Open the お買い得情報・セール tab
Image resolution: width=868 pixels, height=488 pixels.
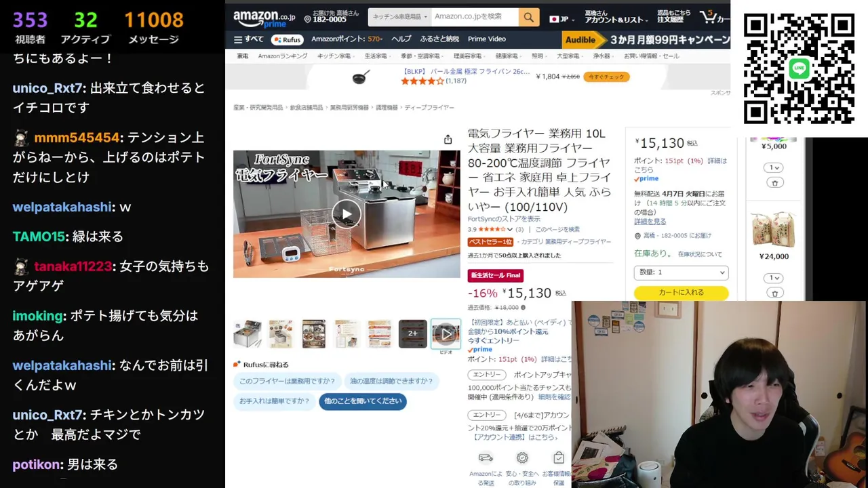(x=652, y=56)
